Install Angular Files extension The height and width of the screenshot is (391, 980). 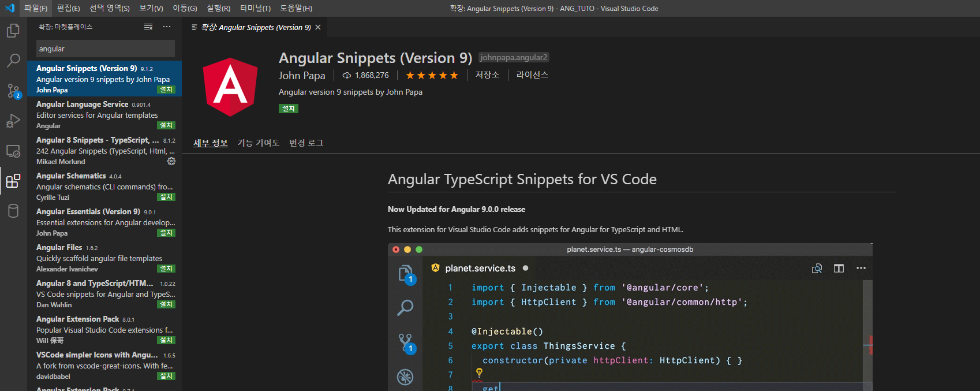pyautogui.click(x=166, y=269)
